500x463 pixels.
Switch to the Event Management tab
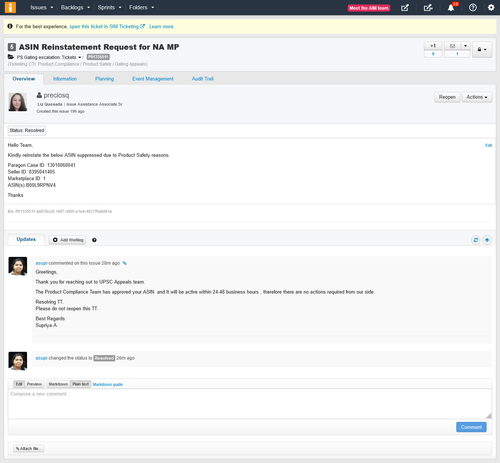(x=153, y=79)
